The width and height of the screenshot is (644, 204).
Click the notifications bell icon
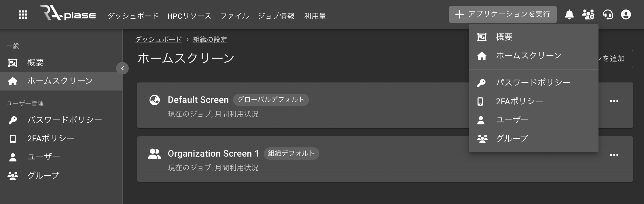[x=569, y=14]
